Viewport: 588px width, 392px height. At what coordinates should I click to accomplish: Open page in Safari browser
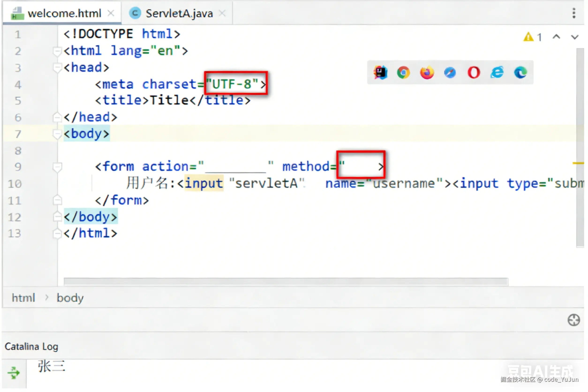[450, 73]
